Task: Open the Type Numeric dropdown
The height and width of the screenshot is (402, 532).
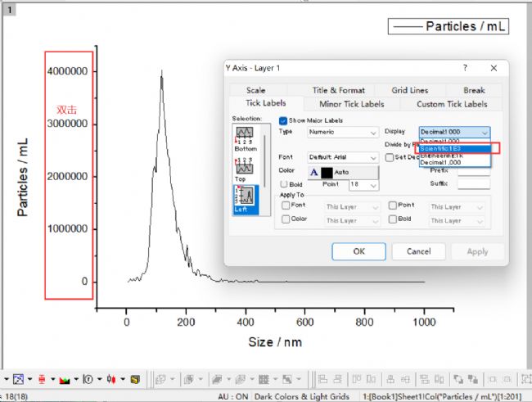Action: tap(342, 132)
